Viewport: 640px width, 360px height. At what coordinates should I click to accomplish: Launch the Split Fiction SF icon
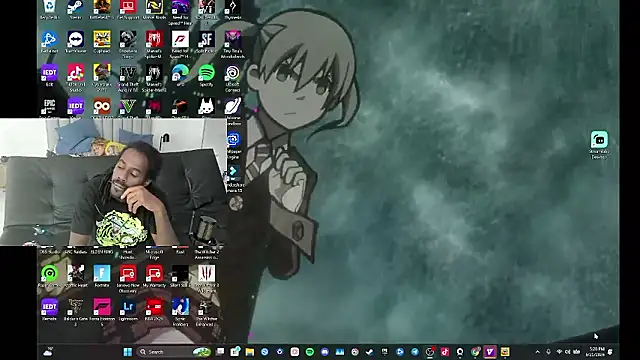coord(206,42)
